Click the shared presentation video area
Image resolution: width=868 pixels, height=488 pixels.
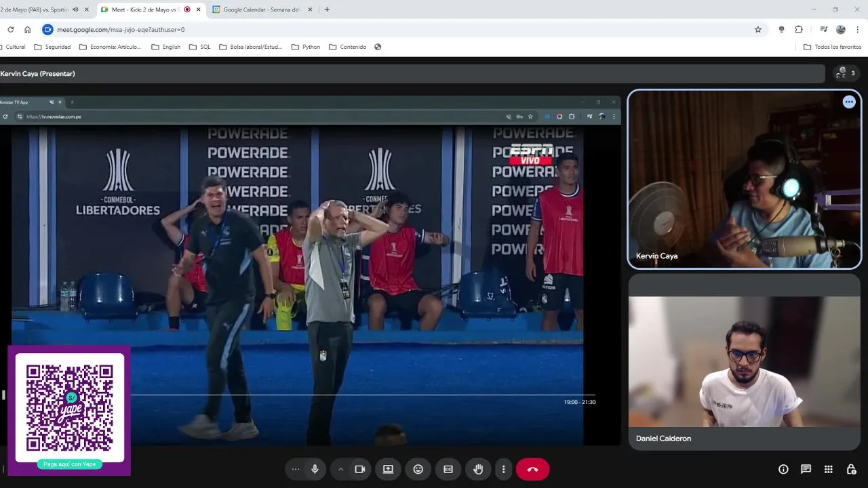pyautogui.click(x=310, y=271)
